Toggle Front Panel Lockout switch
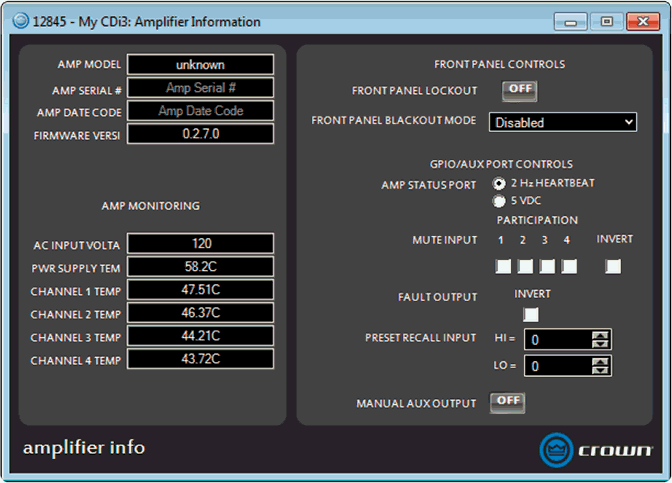 (x=519, y=90)
